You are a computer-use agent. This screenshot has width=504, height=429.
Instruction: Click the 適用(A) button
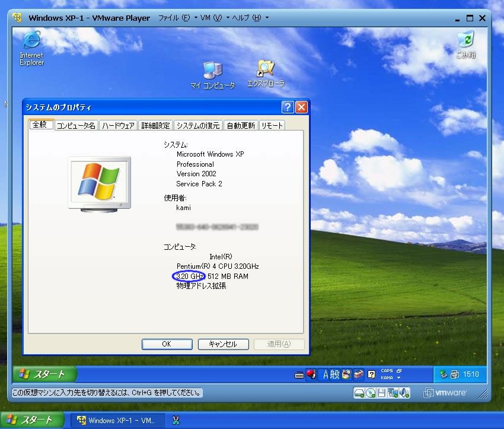279,344
